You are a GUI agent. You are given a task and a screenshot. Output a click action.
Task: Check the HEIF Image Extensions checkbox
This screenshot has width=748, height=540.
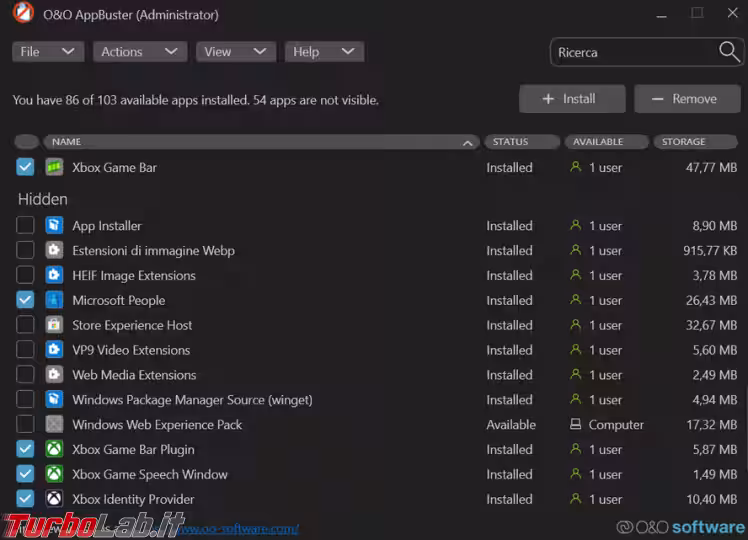pos(25,275)
